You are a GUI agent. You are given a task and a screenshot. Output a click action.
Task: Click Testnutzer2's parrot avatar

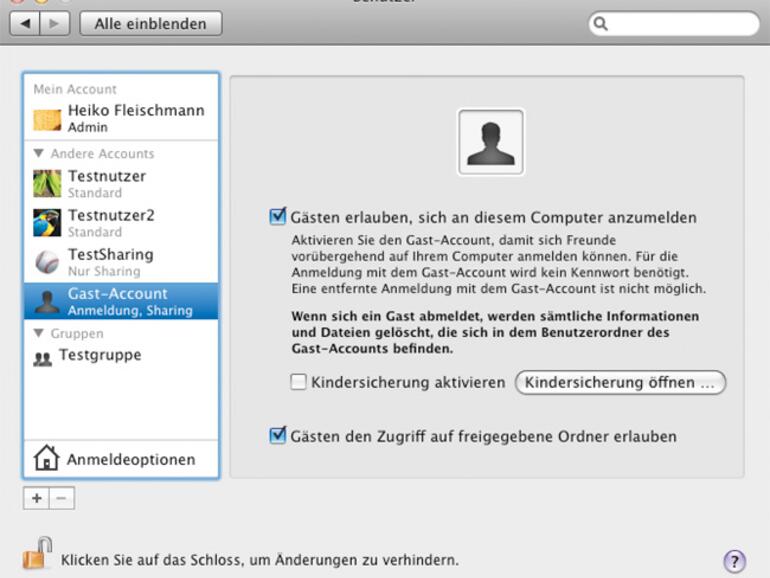[x=47, y=223]
